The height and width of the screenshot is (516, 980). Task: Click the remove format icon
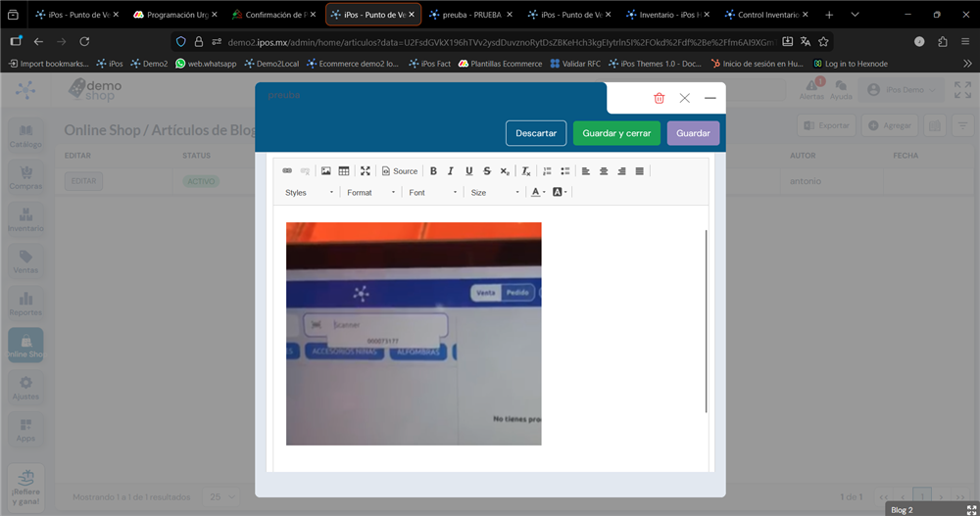(525, 171)
